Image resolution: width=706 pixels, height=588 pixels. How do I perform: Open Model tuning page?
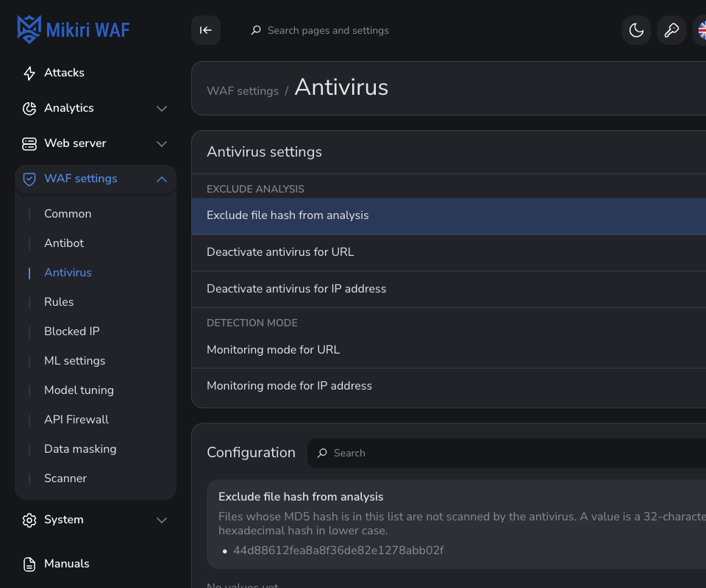(79, 390)
